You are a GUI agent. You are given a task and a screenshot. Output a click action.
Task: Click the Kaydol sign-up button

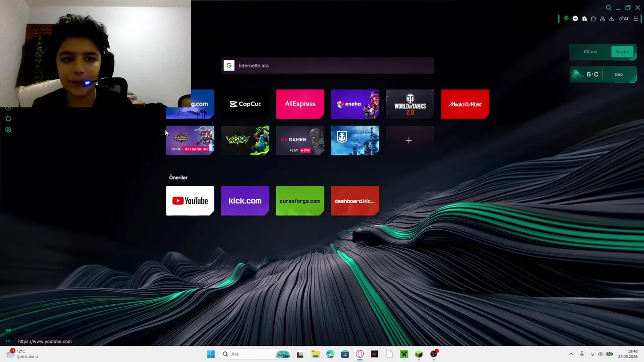point(622,52)
